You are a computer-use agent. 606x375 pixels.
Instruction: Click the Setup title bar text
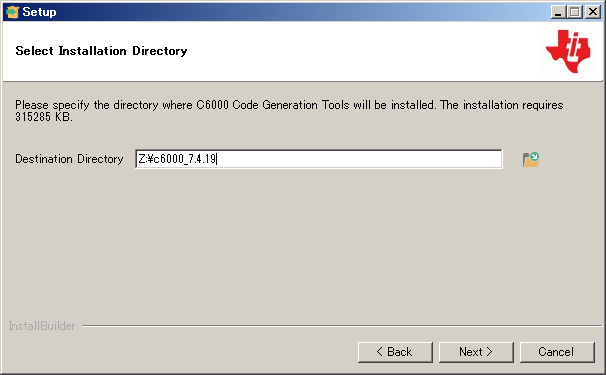pyautogui.click(x=39, y=12)
